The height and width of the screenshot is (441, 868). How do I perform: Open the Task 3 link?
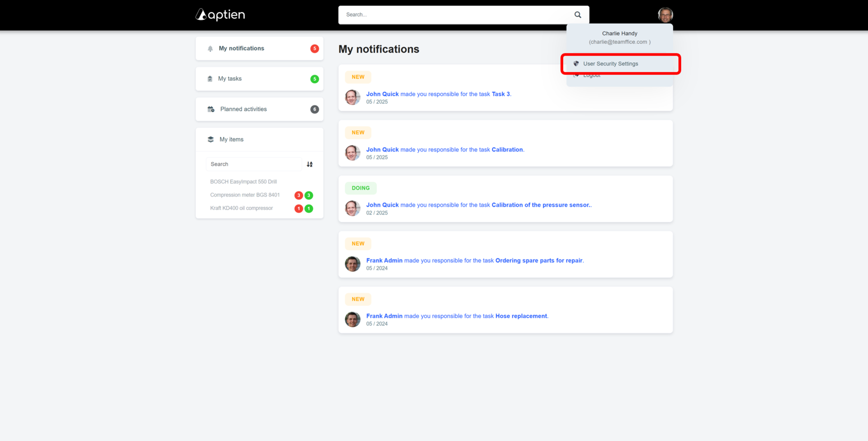tap(500, 94)
